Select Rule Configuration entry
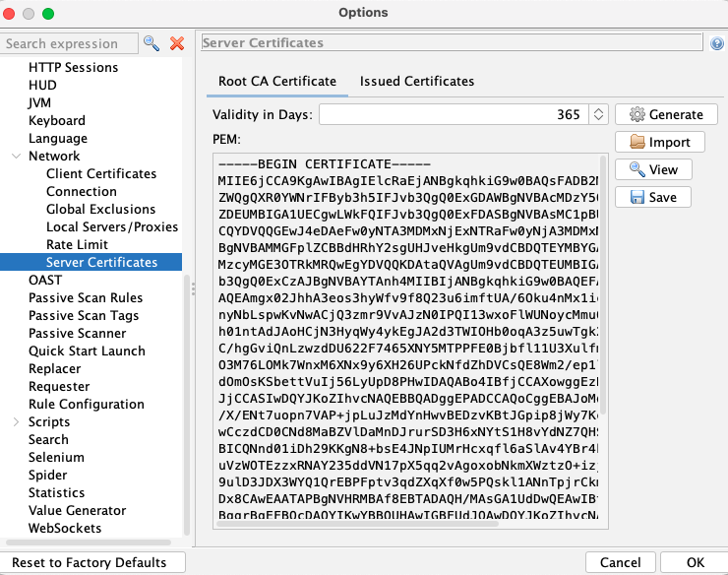 tap(87, 404)
